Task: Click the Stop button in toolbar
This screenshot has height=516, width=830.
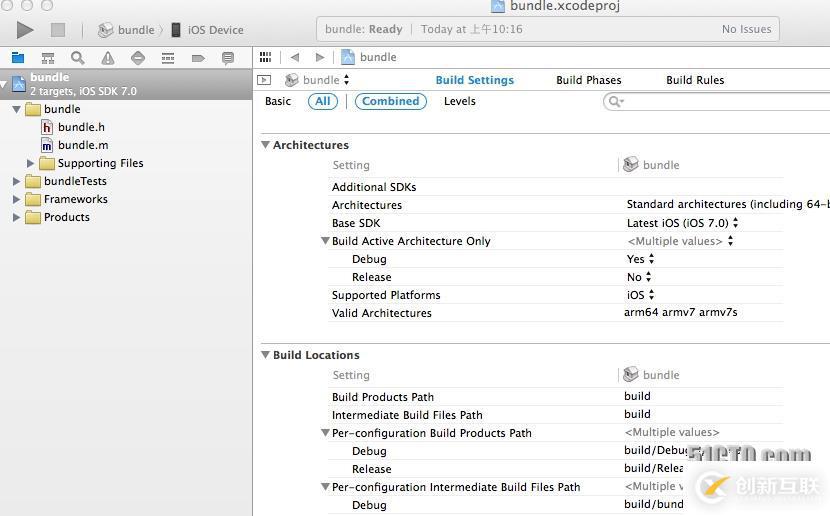Action: [x=58, y=30]
